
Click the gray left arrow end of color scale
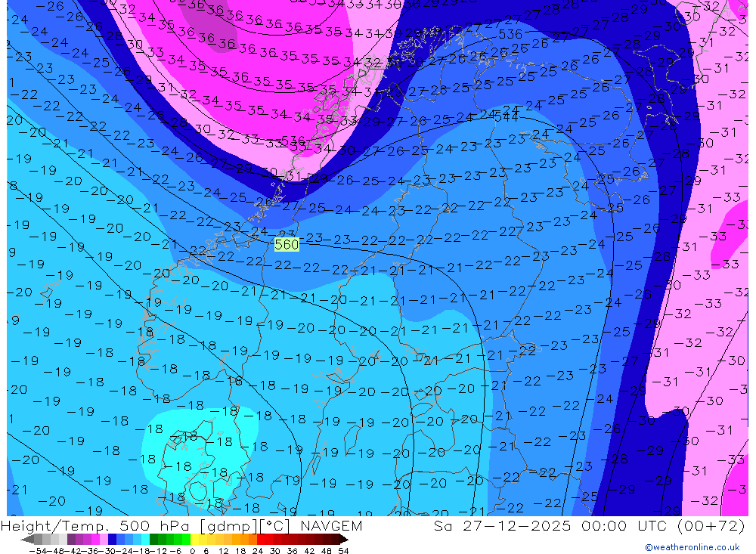pyautogui.click(x=27, y=539)
